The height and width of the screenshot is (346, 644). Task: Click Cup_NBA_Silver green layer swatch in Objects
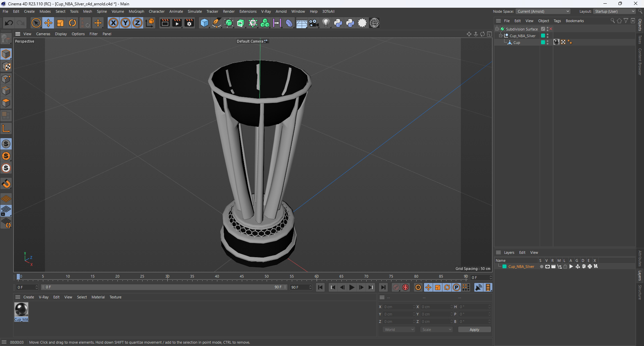click(543, 36)
